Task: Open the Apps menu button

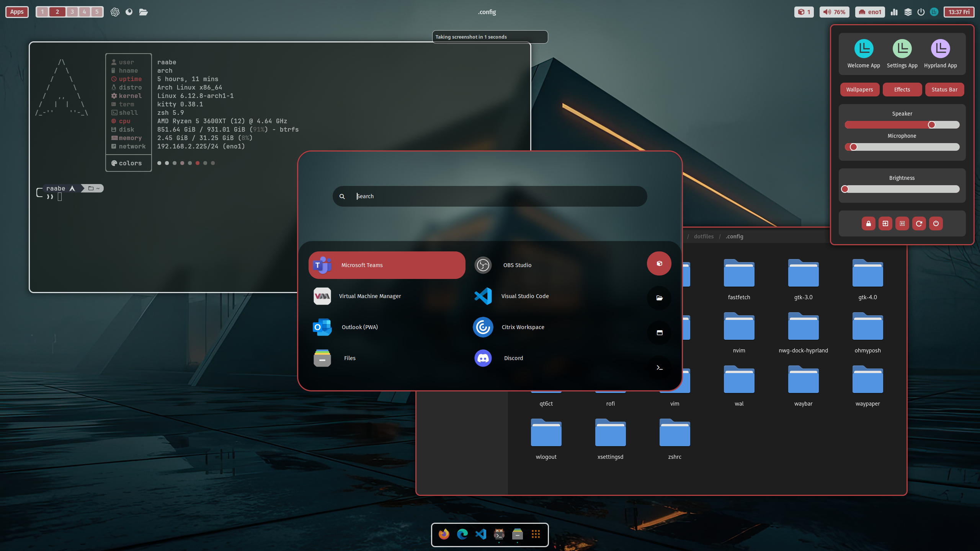Action: (x=17, y=12)
